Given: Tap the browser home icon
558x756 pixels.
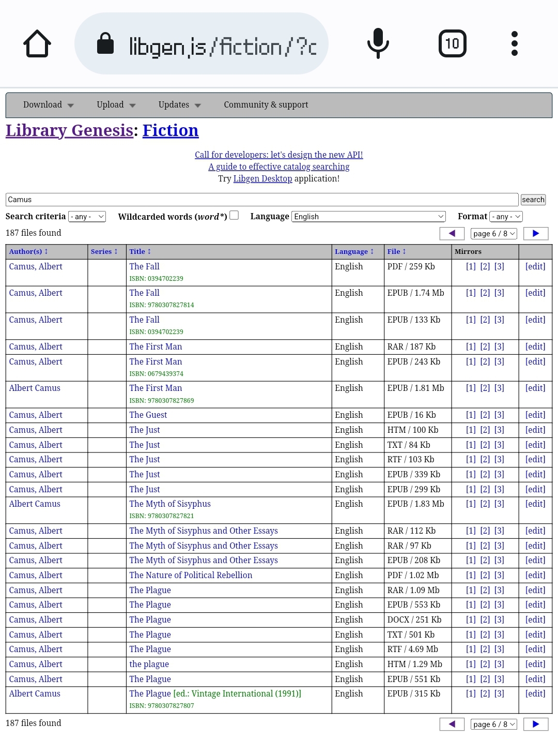Looking at the screenshot, I should coord(37,43).
